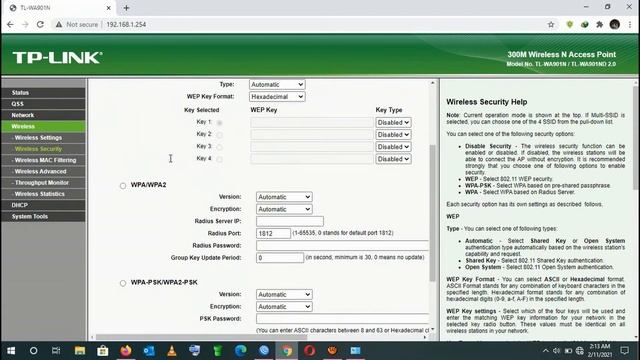Open the Windows Start menu
Viewport: 640px width, 360px height.
pyautogui.click(x=11, y=351)
